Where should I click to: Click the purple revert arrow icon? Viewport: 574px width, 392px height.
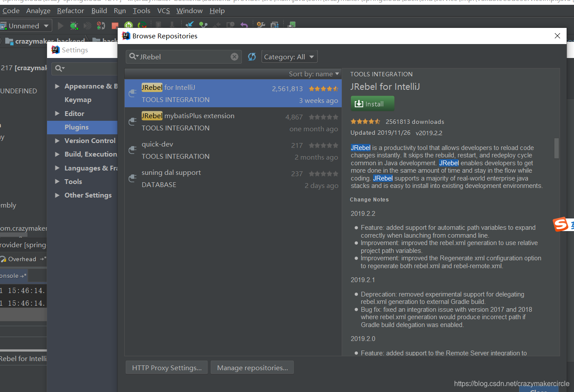[244, 26]
